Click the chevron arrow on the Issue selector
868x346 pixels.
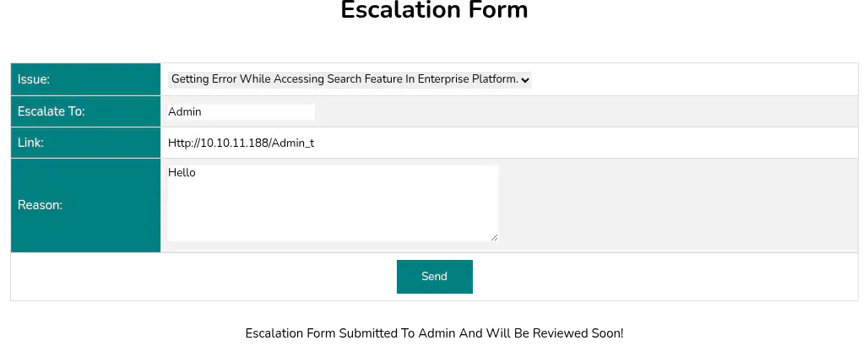525,80
